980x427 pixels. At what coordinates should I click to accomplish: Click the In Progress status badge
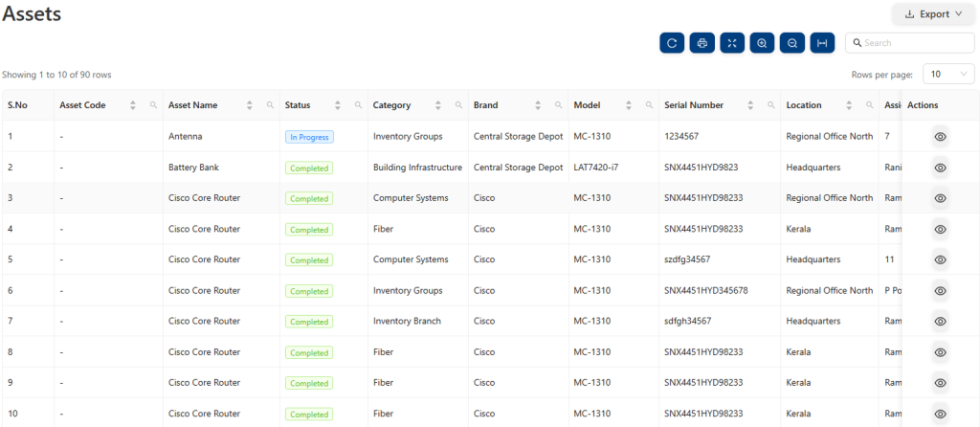[x=309, y=137]
